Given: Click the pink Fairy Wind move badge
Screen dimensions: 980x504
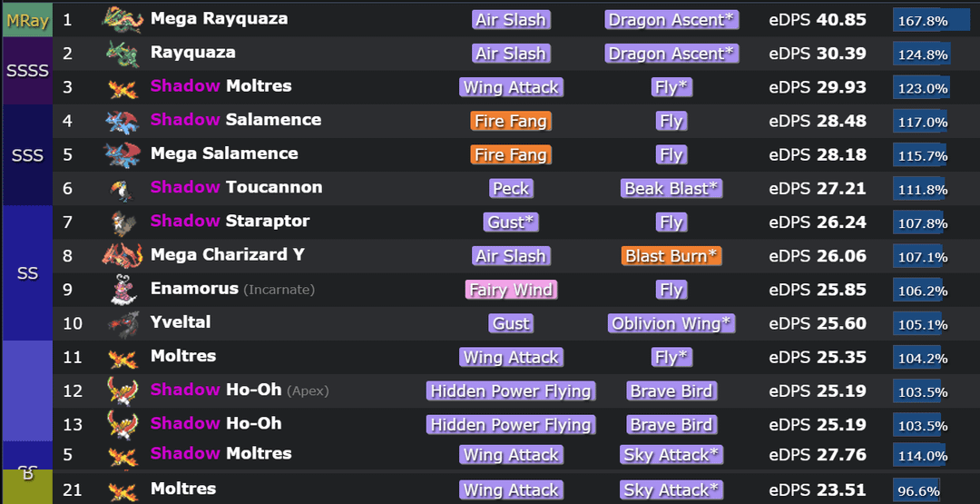Looking at the screenshot, I should click(511, 290).
